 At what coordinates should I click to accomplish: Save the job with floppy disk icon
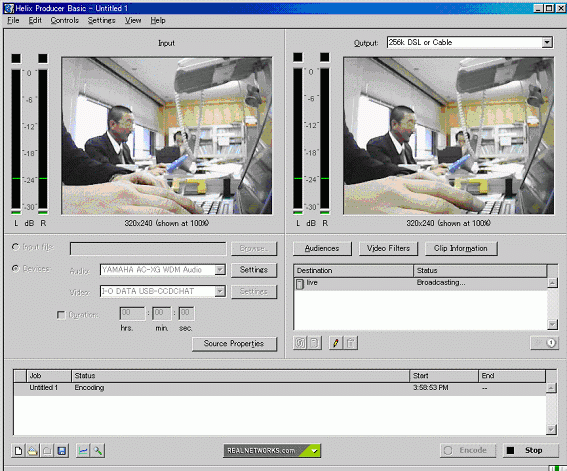[x=62, y=451]
